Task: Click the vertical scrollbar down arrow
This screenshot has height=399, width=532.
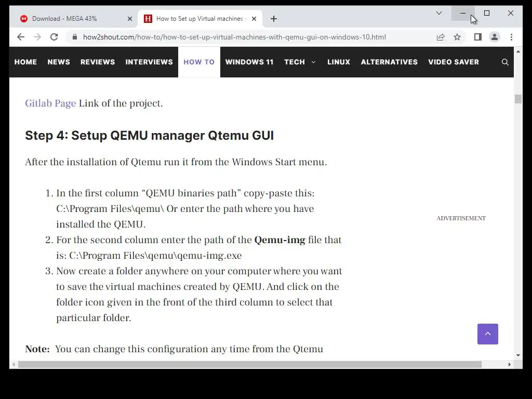Action: click(518, 355)
